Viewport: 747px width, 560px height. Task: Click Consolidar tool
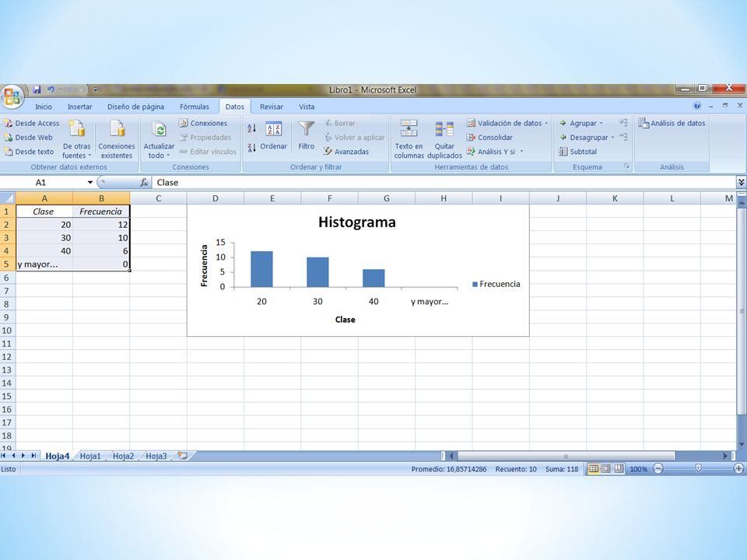(489, 137)
